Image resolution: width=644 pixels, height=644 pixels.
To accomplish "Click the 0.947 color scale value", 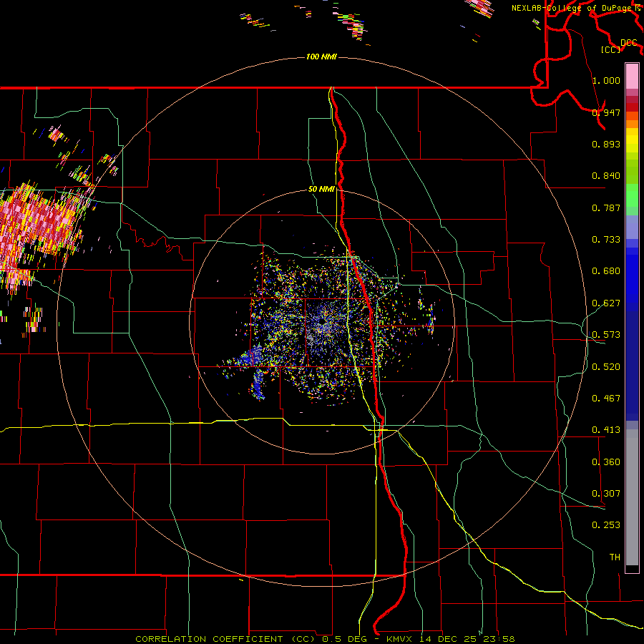I will click(606, 112).
